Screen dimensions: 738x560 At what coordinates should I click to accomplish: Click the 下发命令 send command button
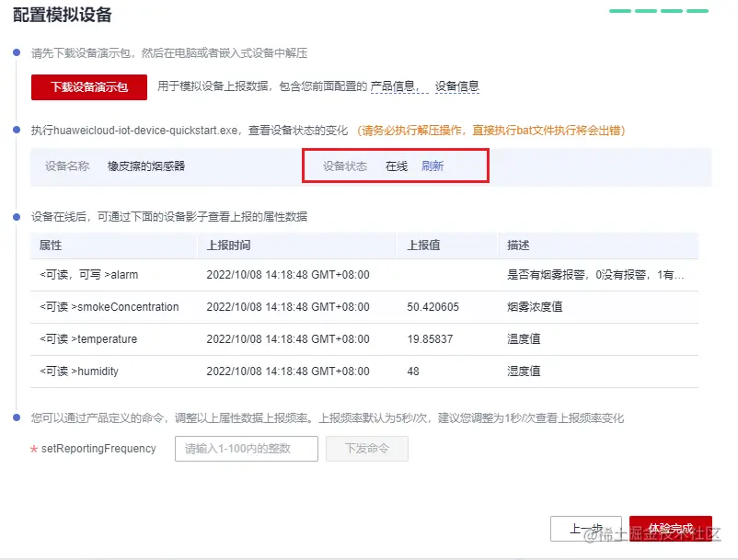point(366,449)
